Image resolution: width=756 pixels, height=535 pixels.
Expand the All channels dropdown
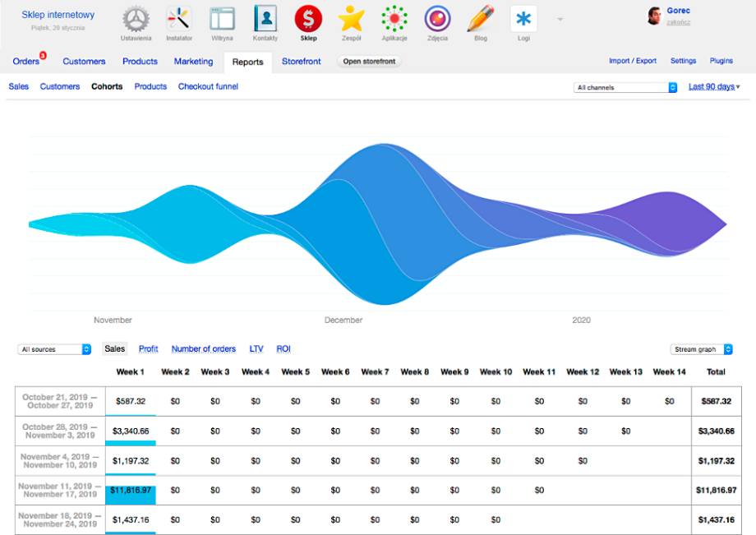[x=625, y=87]
